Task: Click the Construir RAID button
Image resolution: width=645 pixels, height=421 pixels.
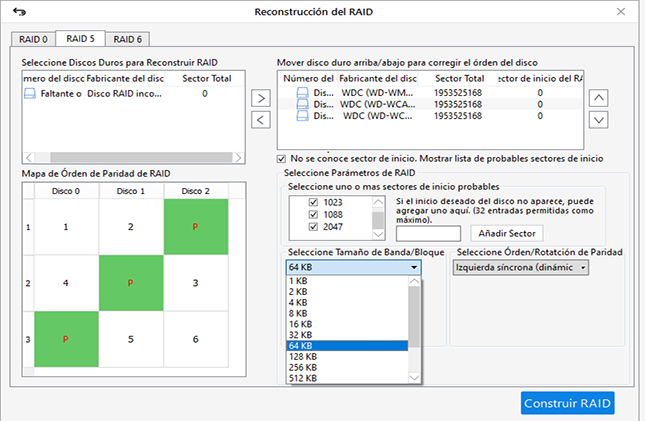Action: (x=568, y=403)
